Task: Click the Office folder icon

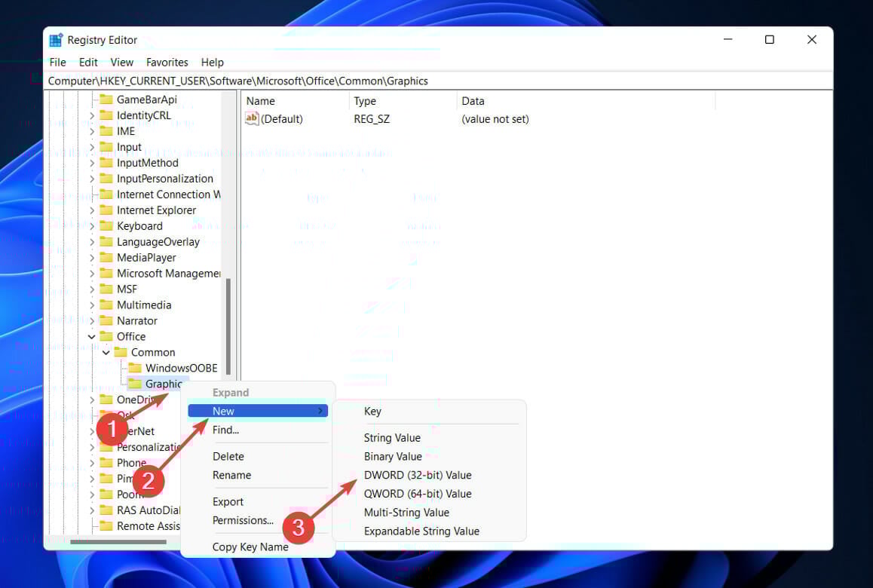Action: pyautogui.click(x=106, y=336)
